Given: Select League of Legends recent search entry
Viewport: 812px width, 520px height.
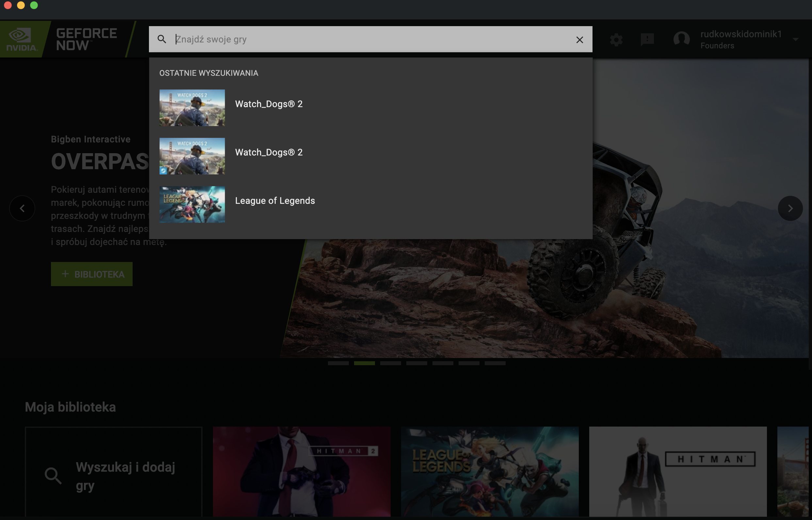Looking at the screenshot, I should (x=274, y=201).
